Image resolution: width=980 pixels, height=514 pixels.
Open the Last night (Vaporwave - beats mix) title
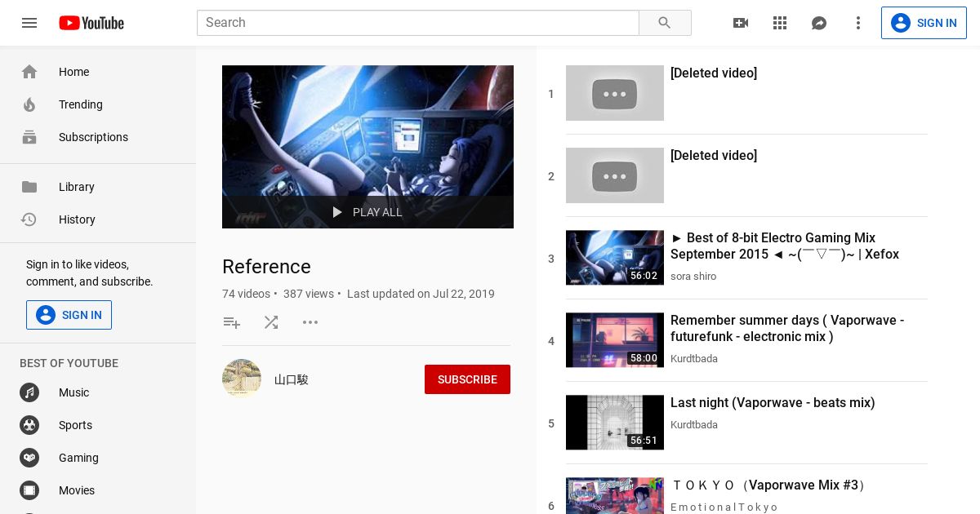(773, 403)
